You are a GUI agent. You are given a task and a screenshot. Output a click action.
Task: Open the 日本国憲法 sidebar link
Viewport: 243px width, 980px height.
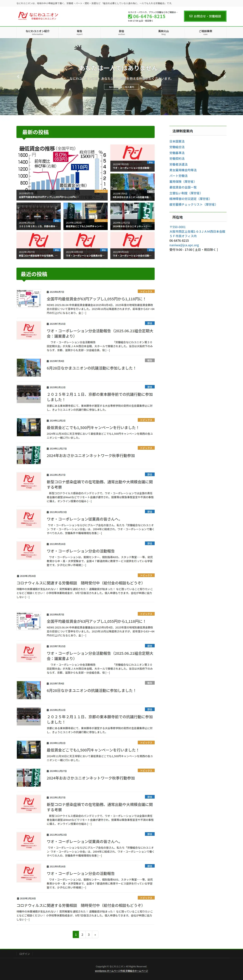(177, 142)
